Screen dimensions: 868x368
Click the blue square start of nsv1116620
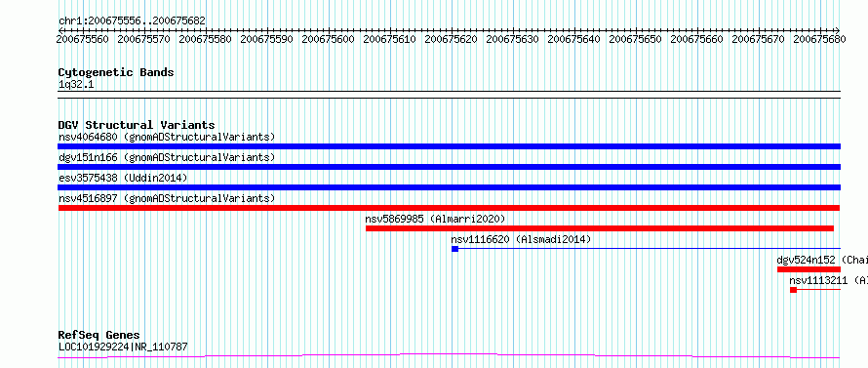point(455,249)
